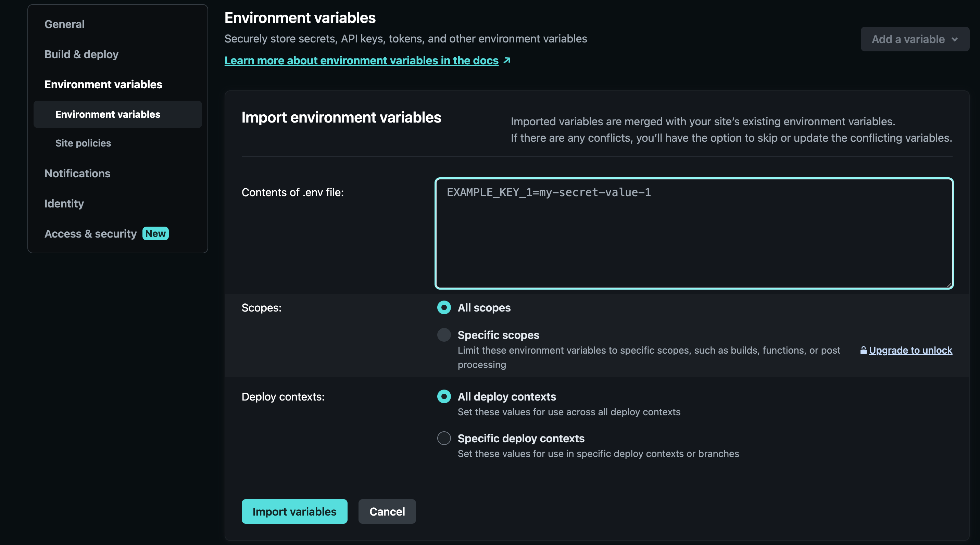Screen dimensions: 980x545
Task: Choose Specific deploy contexts radio option
Action: coord(443,438)
